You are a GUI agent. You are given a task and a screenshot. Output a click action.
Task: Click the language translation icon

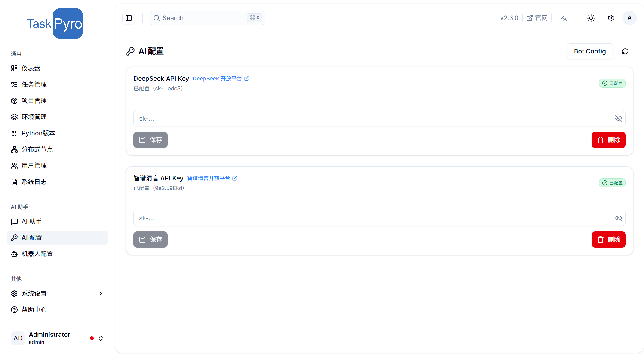point(564,18)
